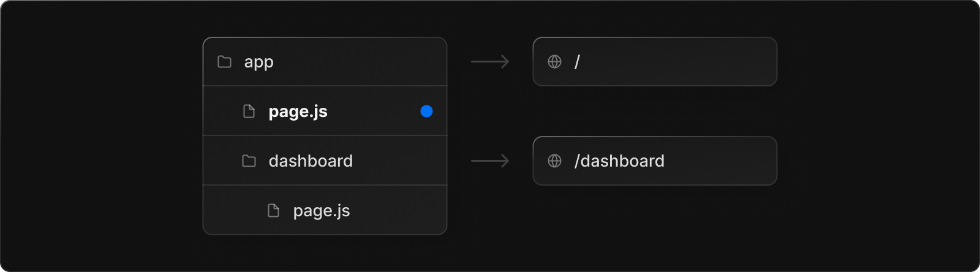980x272 pixels.
Task: Click file icon of page.js under dashboard
Action: click(x=273, y=211)
